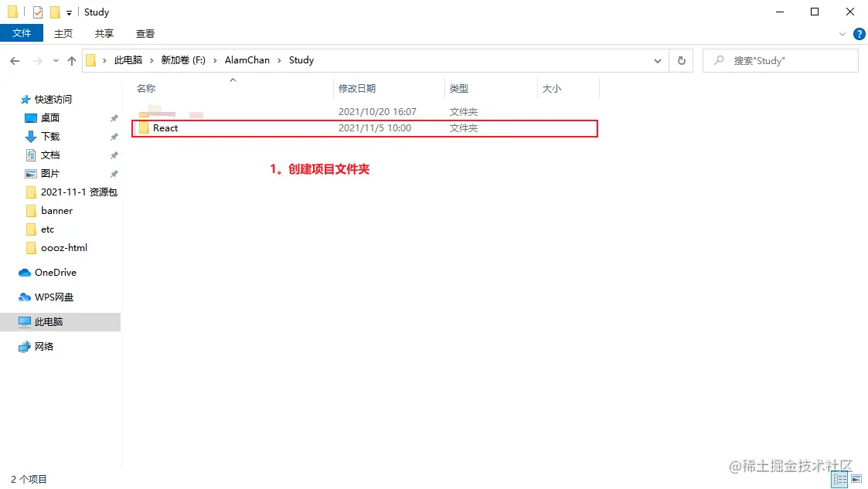Screen dimensions: 868x489
Task: Switch to details view icon
Action: click(x=839, y=479)
